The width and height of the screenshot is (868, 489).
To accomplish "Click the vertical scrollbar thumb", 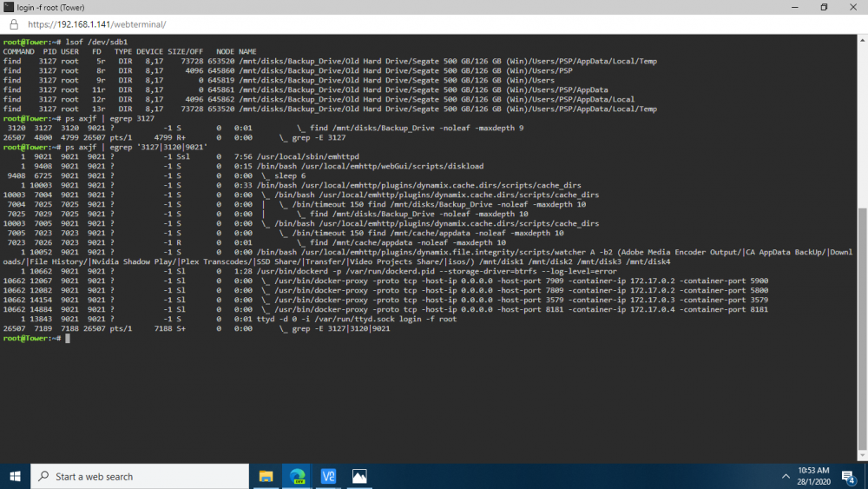I will pyautogui.click(x=863, y=329).
